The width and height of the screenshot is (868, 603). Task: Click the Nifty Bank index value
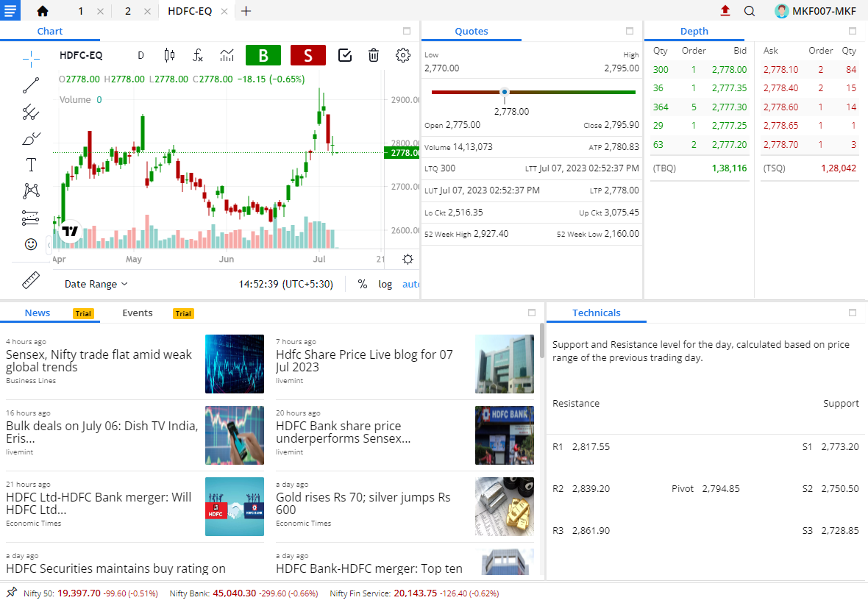[234, 593]
